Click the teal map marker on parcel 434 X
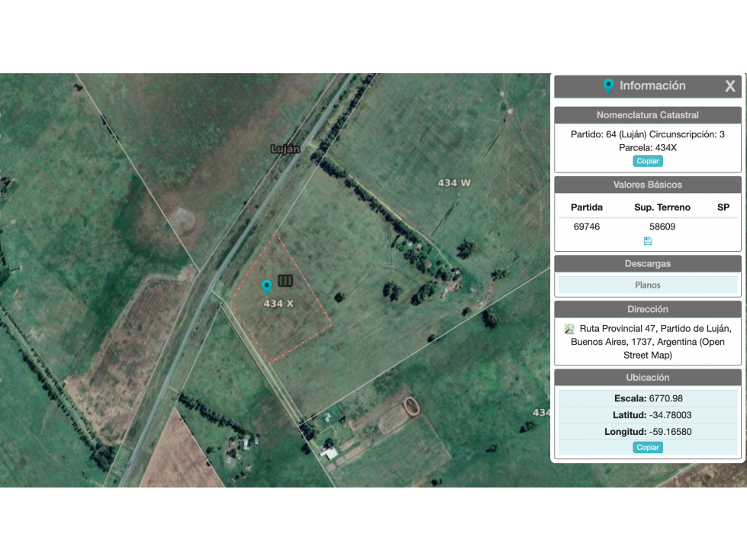This screenshot has width=747, height=560. click(267, 287)
